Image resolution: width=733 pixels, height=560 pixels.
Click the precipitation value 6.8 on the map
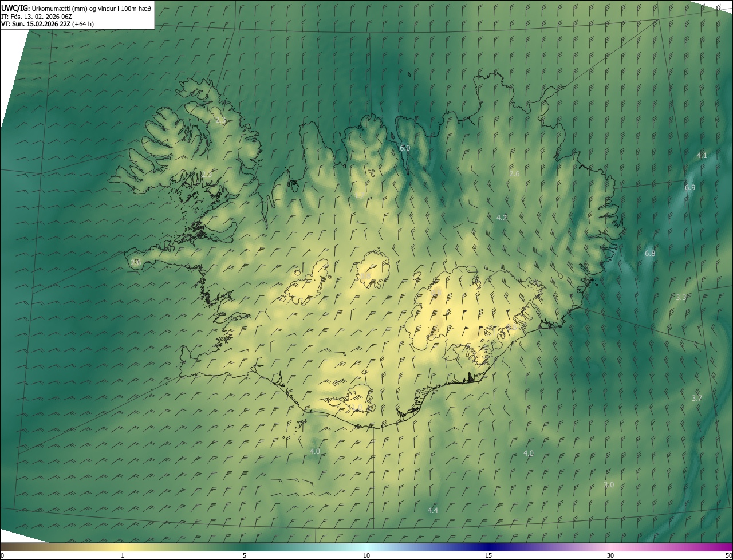(650, 253)
